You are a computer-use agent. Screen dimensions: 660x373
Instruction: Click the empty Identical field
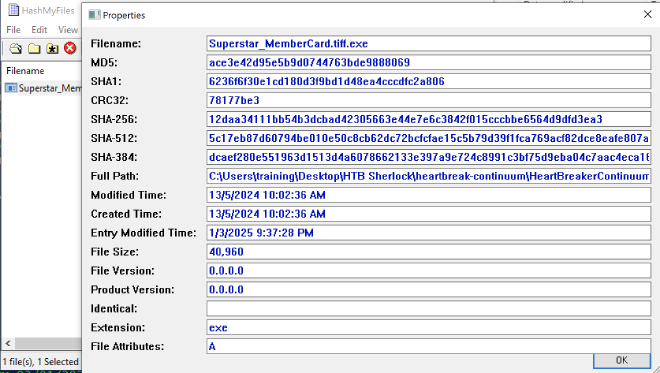428,309
